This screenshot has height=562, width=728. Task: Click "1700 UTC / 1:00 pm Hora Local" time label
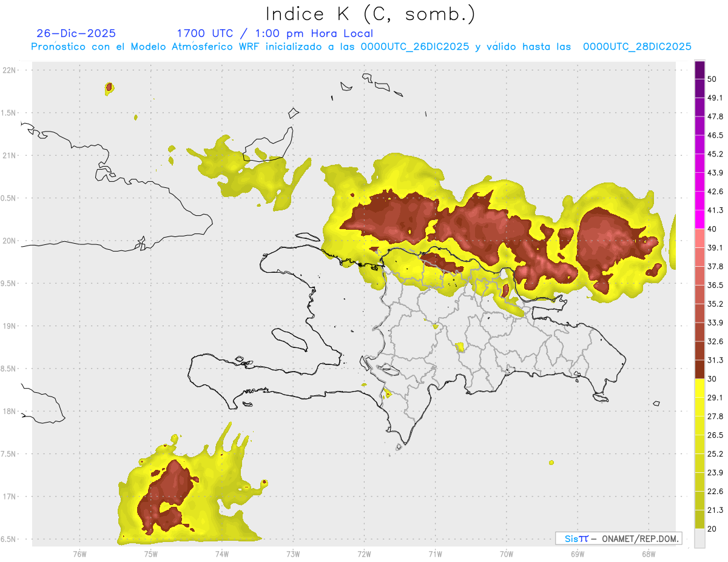[x=275, y=33]
